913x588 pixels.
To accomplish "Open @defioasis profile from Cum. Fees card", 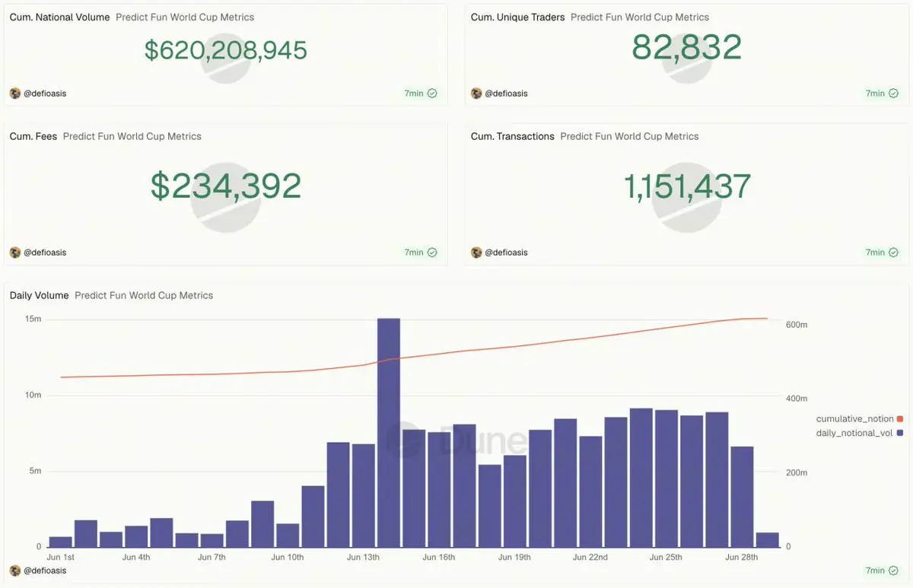I will [x=45, y=253].
